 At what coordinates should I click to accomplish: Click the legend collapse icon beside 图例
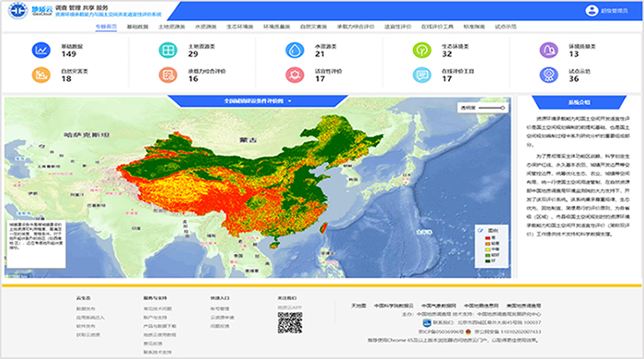point(480,230)
